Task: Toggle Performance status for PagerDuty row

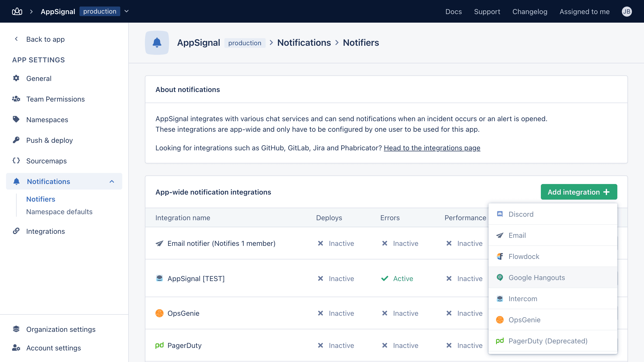Action: click(x=464, y=345)
